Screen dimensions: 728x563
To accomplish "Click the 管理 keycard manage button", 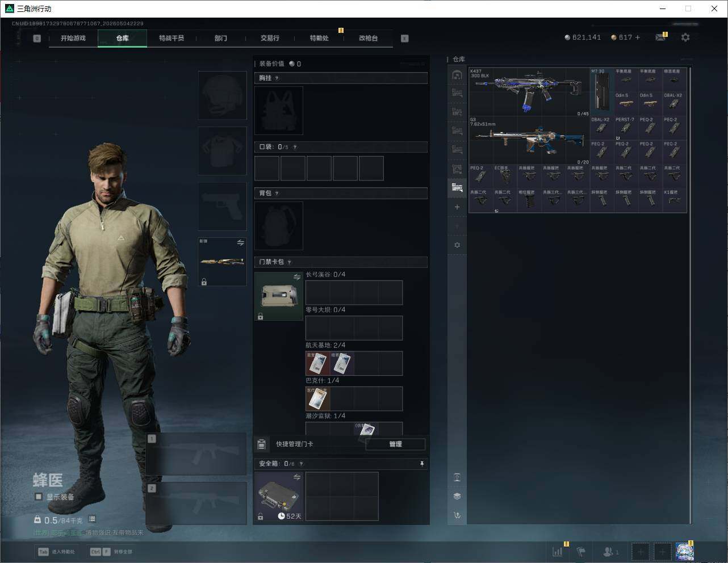I will (395, 444).
